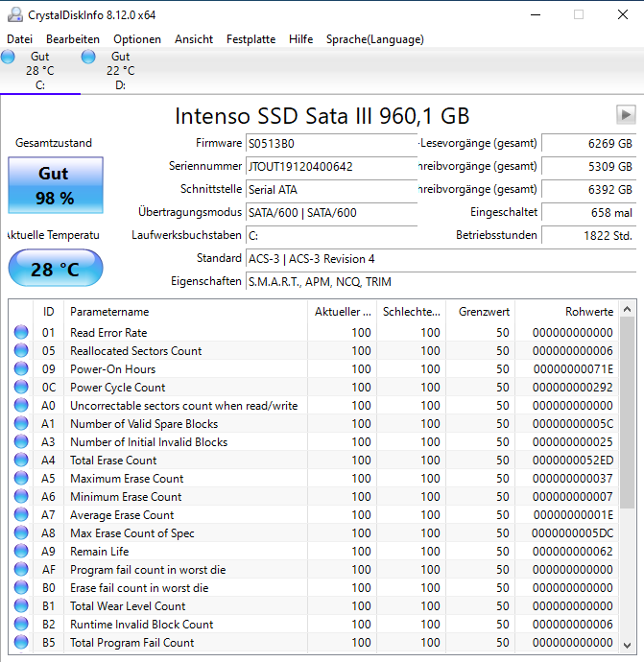
Task: Click the Schnittstelle field Serial ATA
Action: [x=331, y=190]
